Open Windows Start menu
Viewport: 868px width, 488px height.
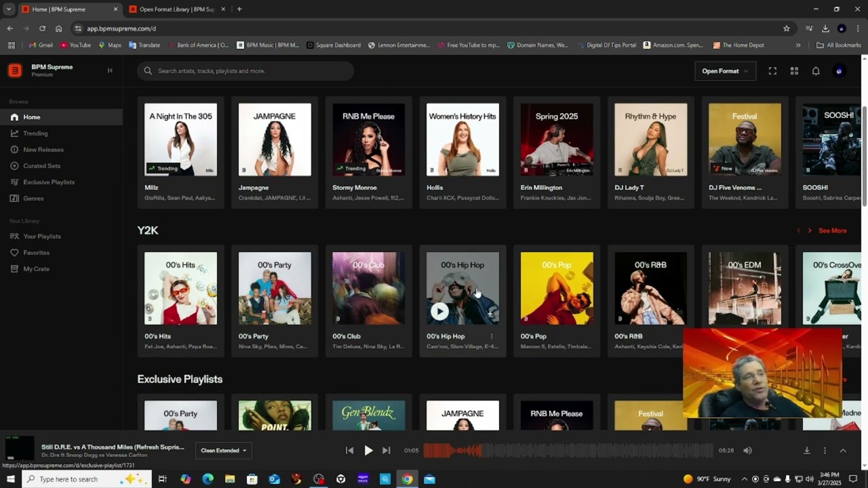pos(10,479)
